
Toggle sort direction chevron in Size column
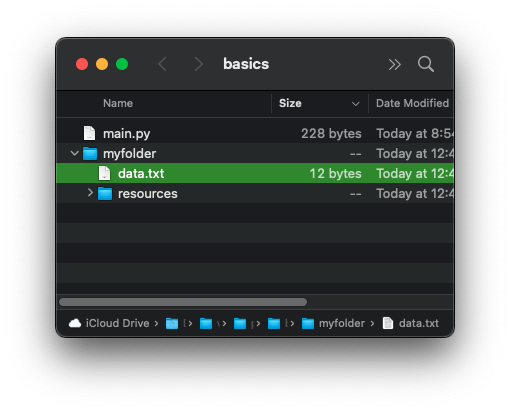coord(356,104)
